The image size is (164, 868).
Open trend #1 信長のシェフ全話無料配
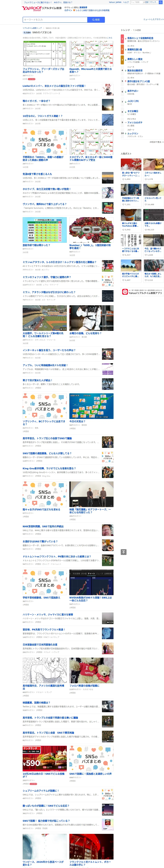140,38
